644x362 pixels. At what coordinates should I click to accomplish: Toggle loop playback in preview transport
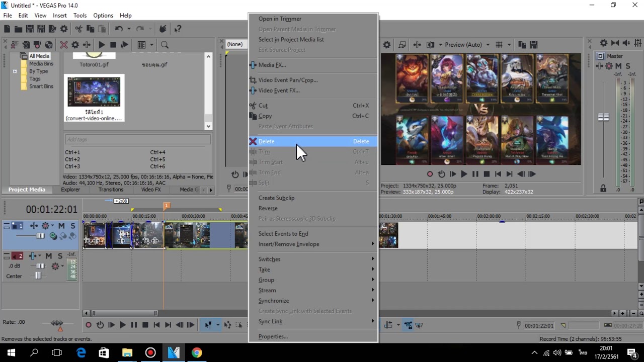click(x=441, y=174)
